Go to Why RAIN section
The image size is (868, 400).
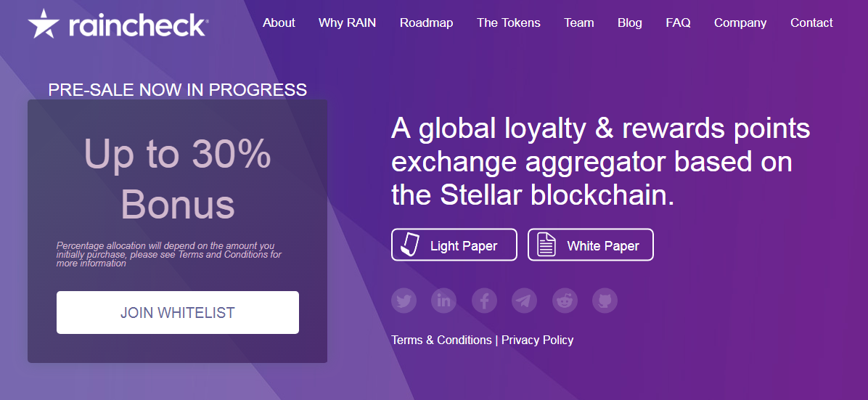(347, 23)
